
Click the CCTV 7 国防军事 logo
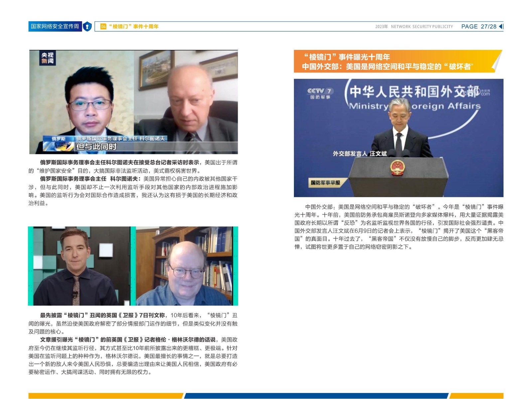click(320, 93)
